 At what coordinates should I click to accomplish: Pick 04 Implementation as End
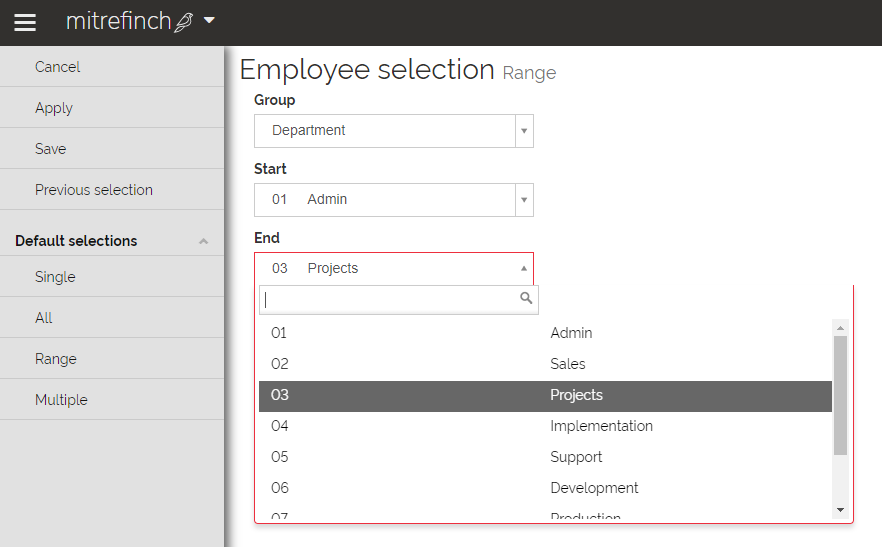click(x=545, y=426)
